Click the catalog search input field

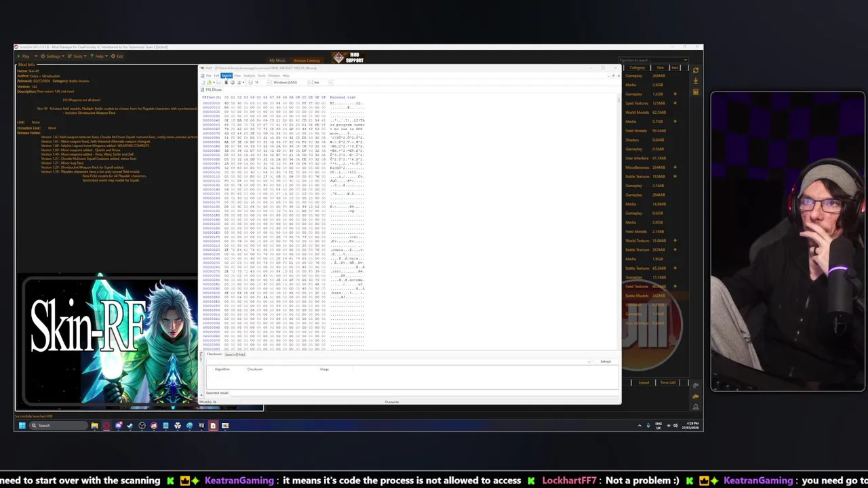652,60
